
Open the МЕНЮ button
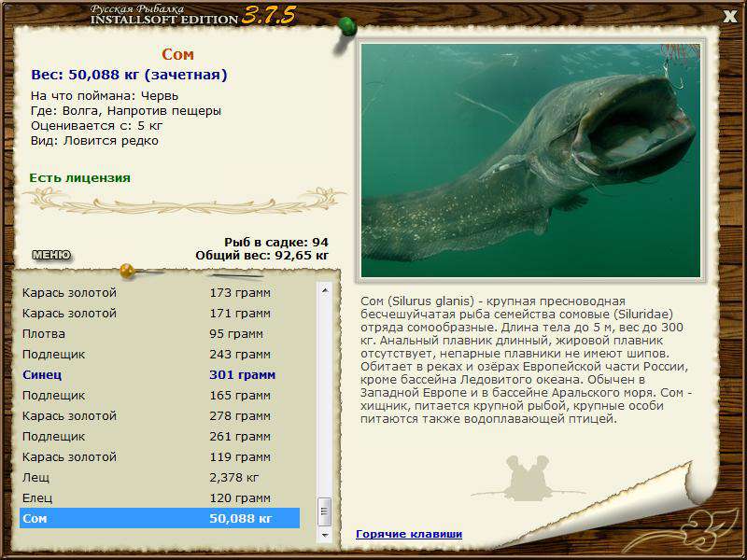point(51,255)
